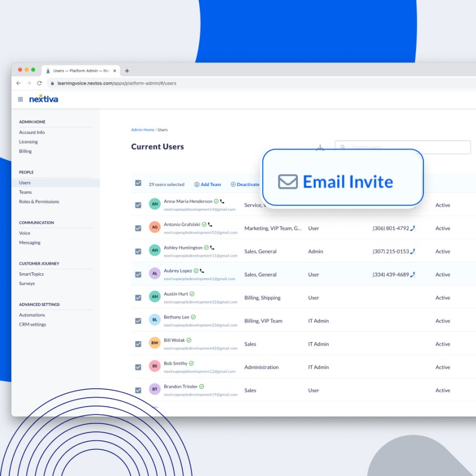
Task: Click the verified checkmark beside Bill Wolak
Action: (x=189, y=340)
